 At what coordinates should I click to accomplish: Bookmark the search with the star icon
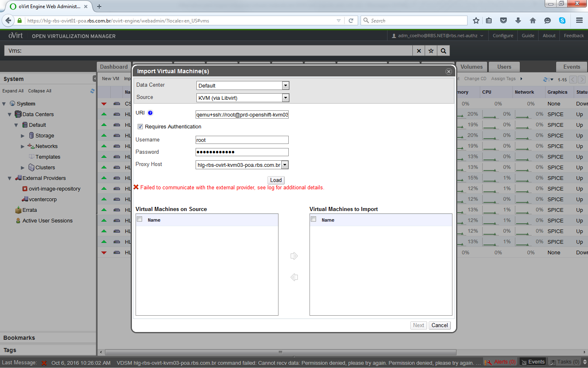(x=431, y=51)
